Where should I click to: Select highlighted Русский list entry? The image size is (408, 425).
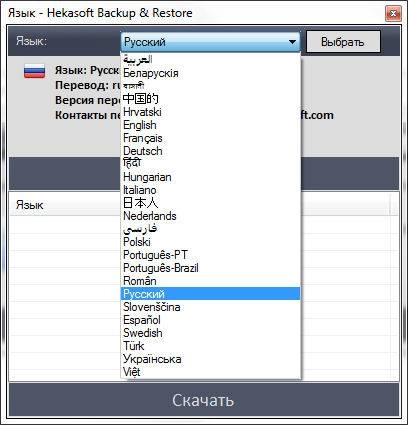pyautogui.click(x=211, y=294)
